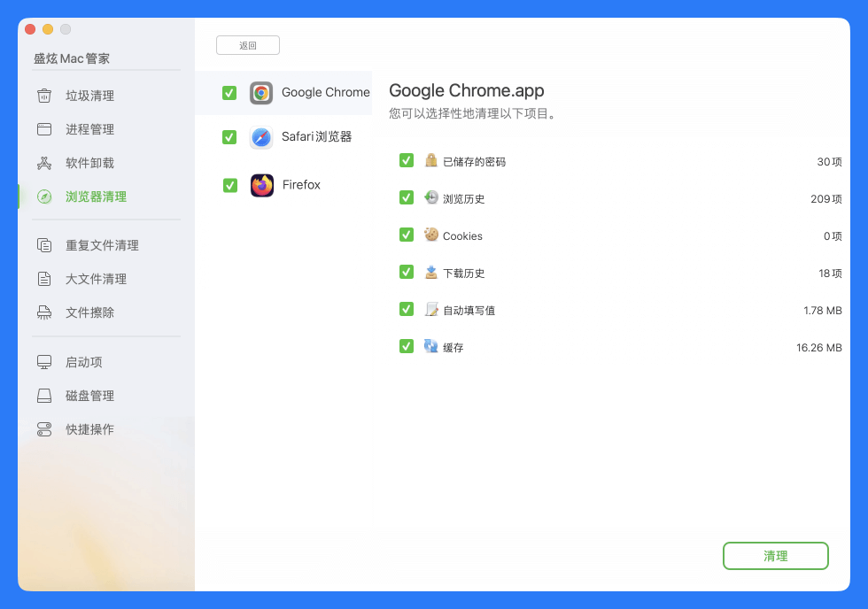Click the Firefox app icon
868x609 pixels.
tap(261, 185)
